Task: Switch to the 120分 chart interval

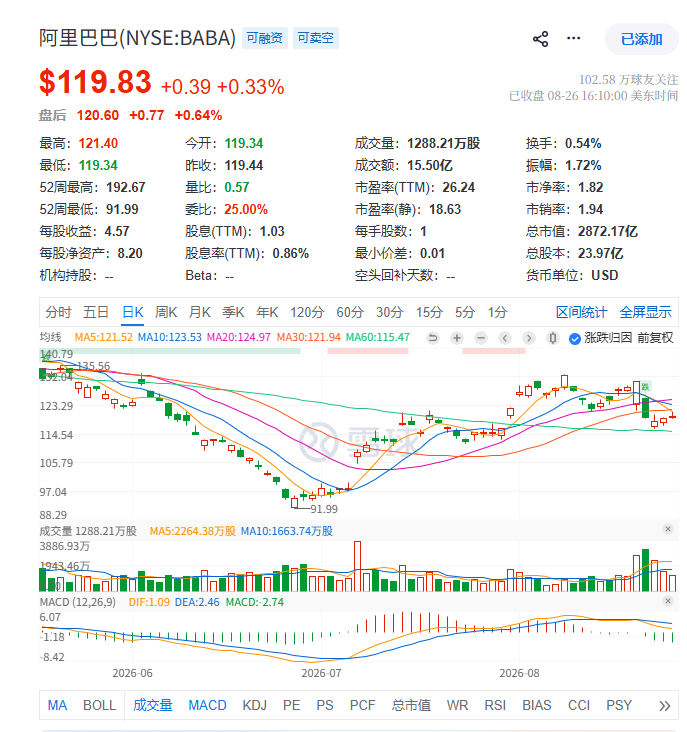Action: click(x=307, y=312)
